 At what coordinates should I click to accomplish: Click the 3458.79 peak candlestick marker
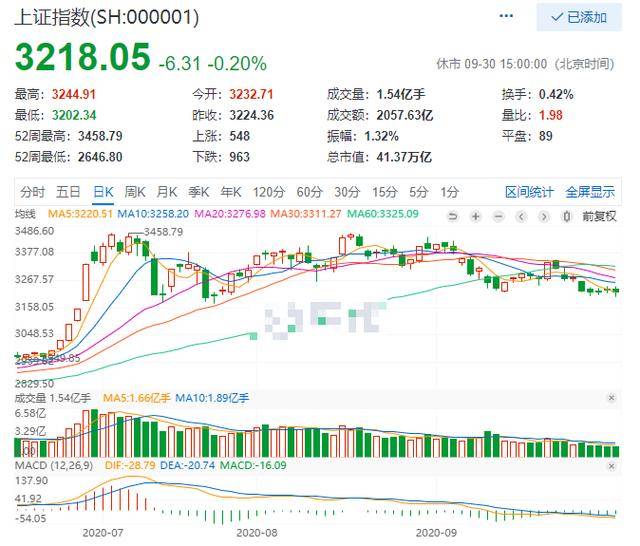pyautogui.click(x=163, y=232)
